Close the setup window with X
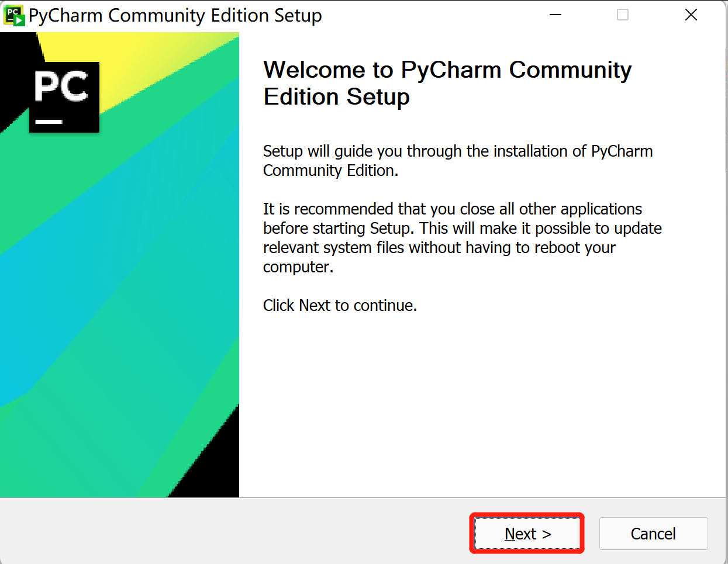 click(691, 15)
